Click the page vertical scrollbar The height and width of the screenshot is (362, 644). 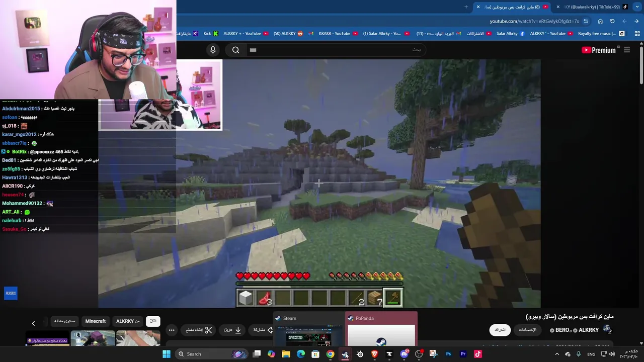(641, 65)
